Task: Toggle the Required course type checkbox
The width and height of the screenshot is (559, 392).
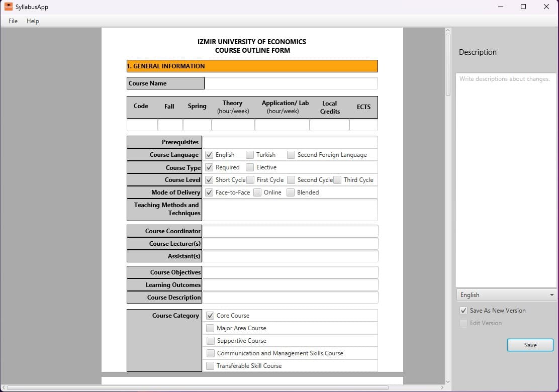Action: click(209, 167)
